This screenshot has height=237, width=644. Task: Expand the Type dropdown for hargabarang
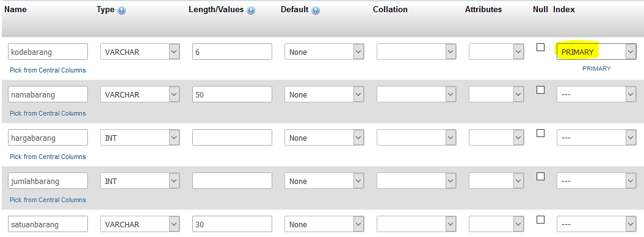click(140, 138)
